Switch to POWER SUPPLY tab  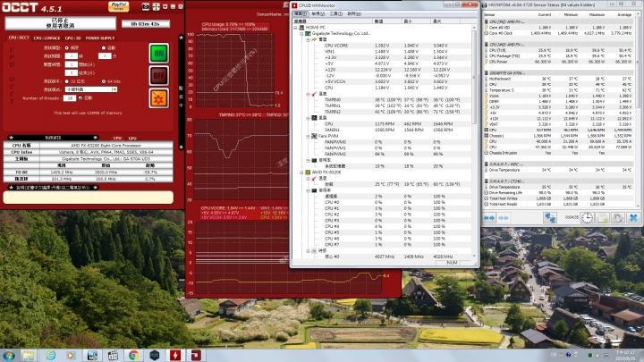(100, 38)
